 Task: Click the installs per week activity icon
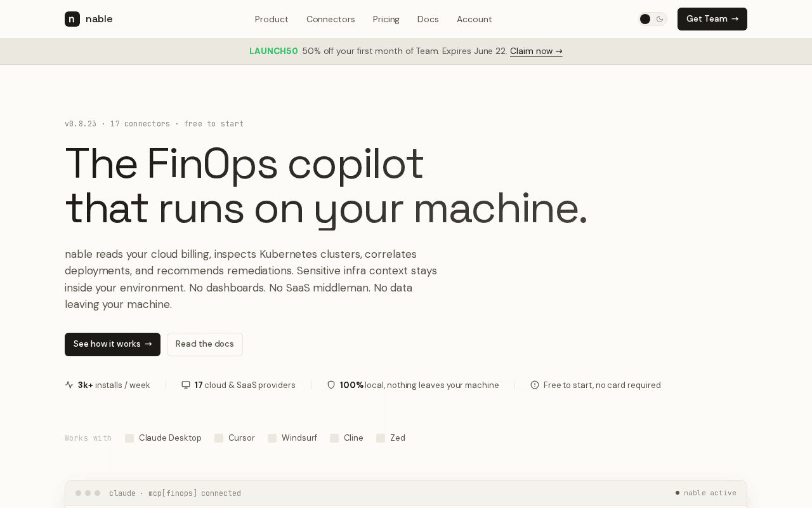[69, 385]
